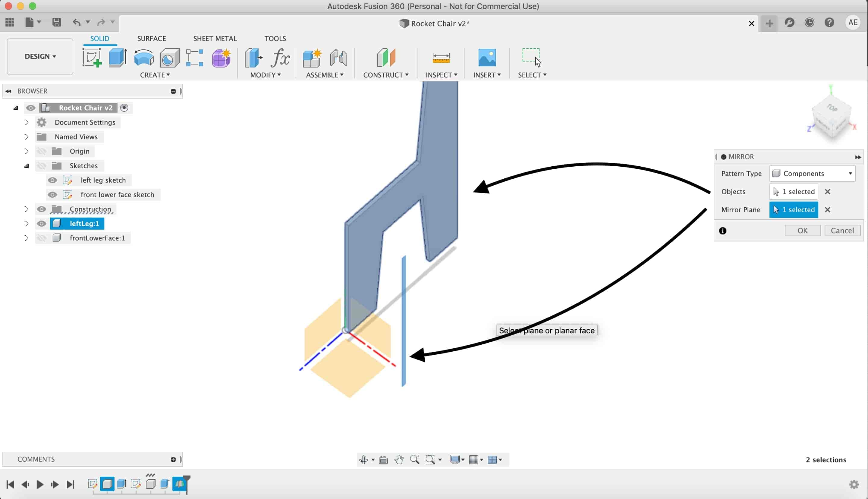The image size is (868, 499).
Task: Click the Undo arrow
Action: pyautogui.click(x=77, y=22)
